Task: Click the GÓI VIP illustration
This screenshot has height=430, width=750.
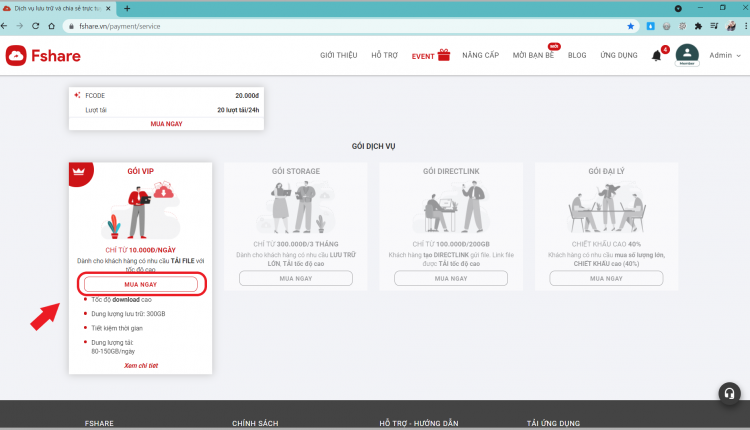Action: 141,210
